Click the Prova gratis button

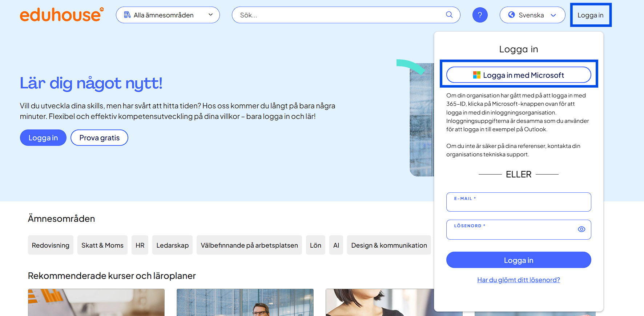(x=99, y=138)
